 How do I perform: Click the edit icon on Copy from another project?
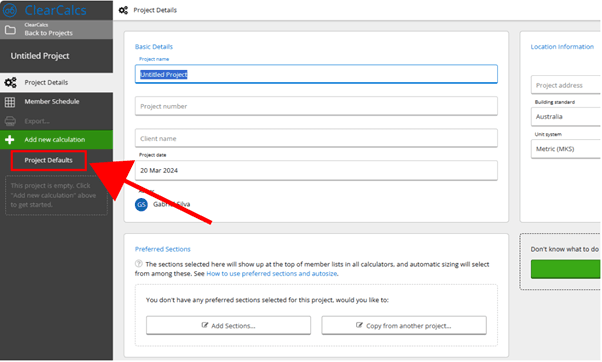tap(359, 325)
